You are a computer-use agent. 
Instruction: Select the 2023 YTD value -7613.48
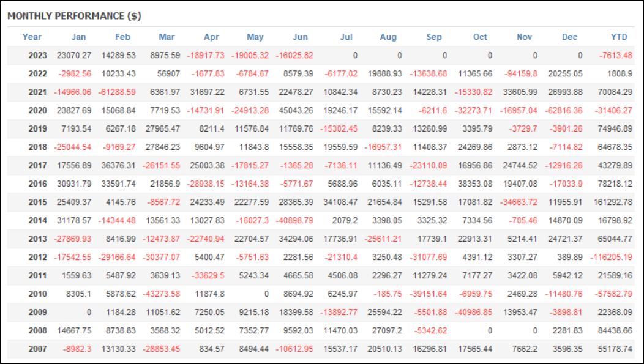click(615, 56)
